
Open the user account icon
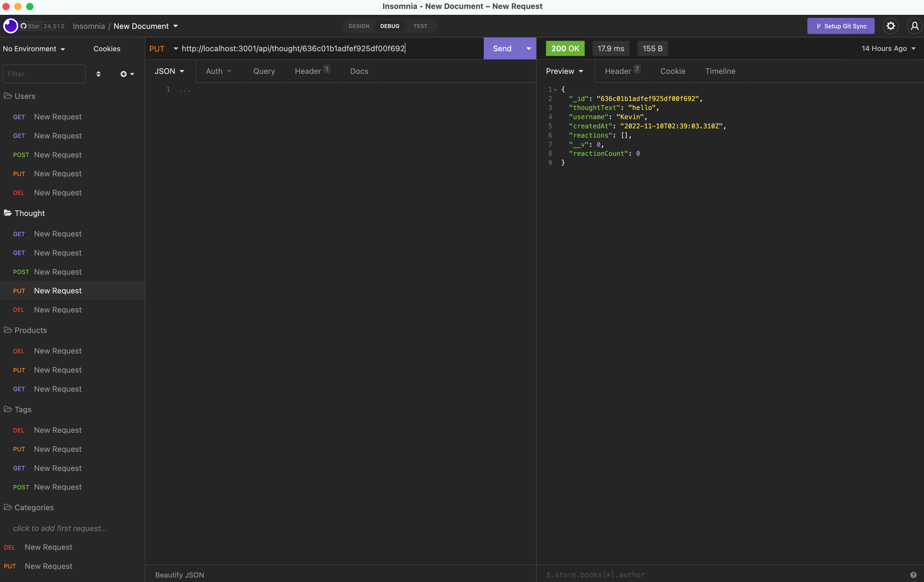(x=914, y=26)
